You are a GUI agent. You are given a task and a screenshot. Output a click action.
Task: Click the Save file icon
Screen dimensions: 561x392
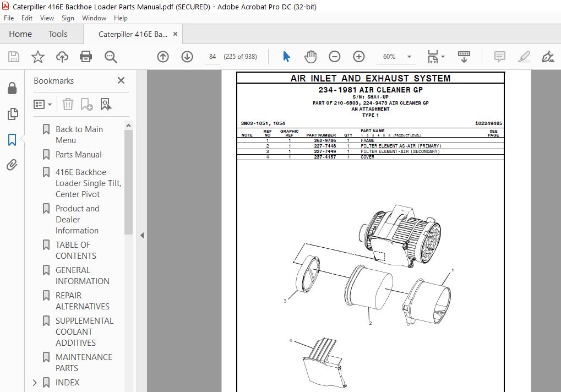14,57
